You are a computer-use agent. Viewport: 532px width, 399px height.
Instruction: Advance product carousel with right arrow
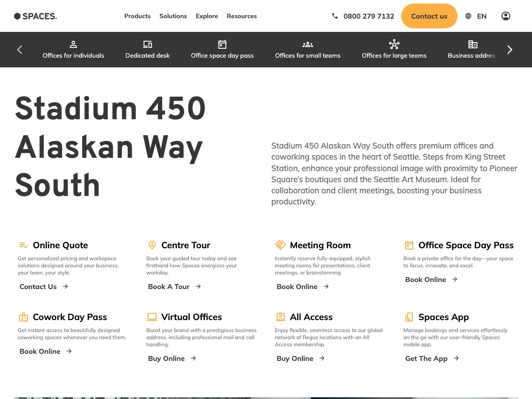coord(510,50)
